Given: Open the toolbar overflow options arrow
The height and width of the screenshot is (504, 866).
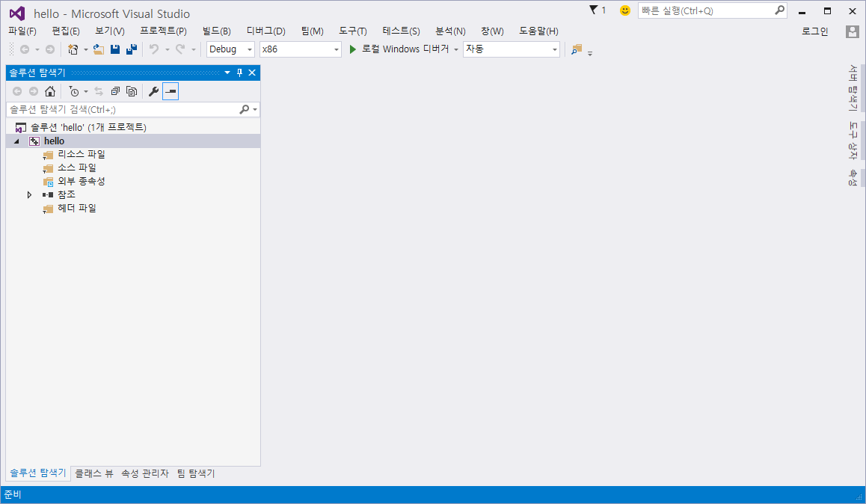Looking at the screenshot, I should coord(590,54).
